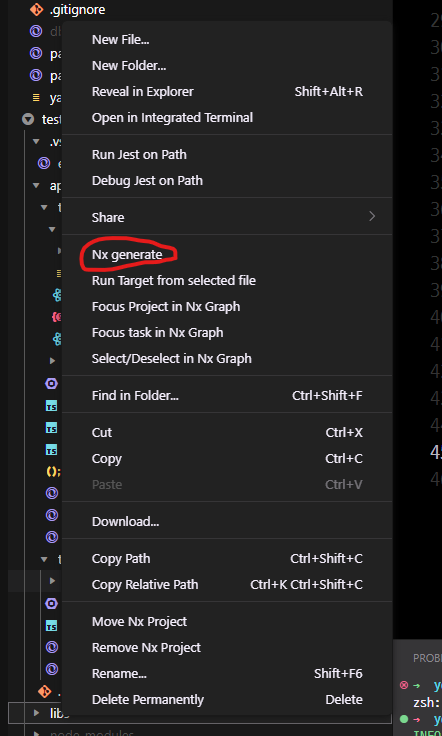Screen dimensions: 442x736
Task: Choose Move Nx Project
Action: [x=139, y=621]
